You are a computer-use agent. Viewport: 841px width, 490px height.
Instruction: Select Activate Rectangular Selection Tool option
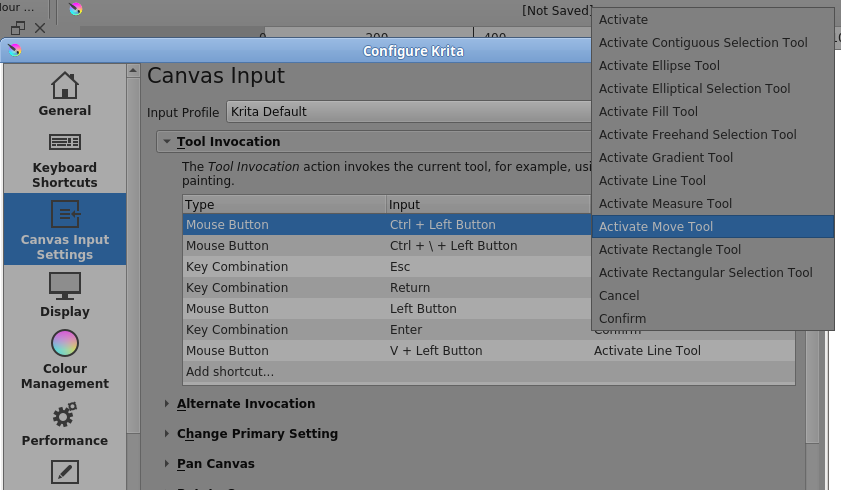[x=705, y=273]
